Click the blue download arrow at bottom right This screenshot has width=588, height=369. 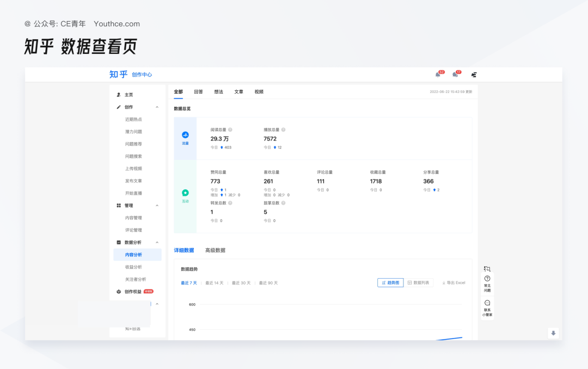coord(553,333)
